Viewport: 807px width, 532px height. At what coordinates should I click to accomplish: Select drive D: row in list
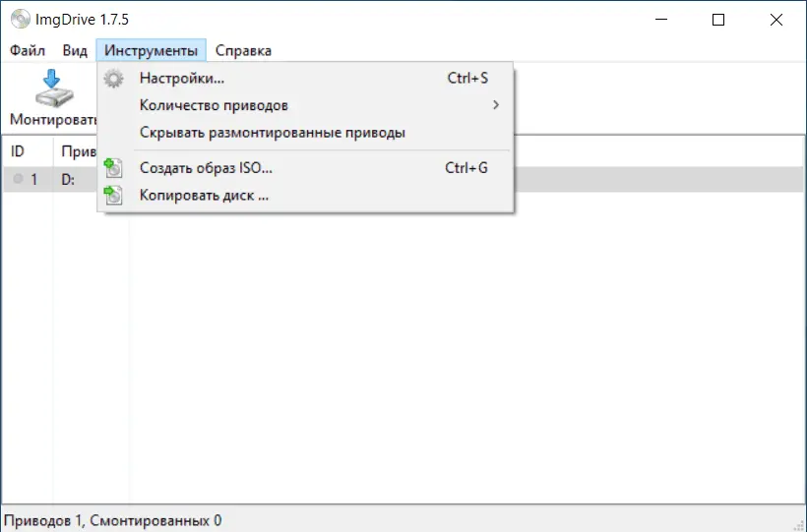pos(68,180)
